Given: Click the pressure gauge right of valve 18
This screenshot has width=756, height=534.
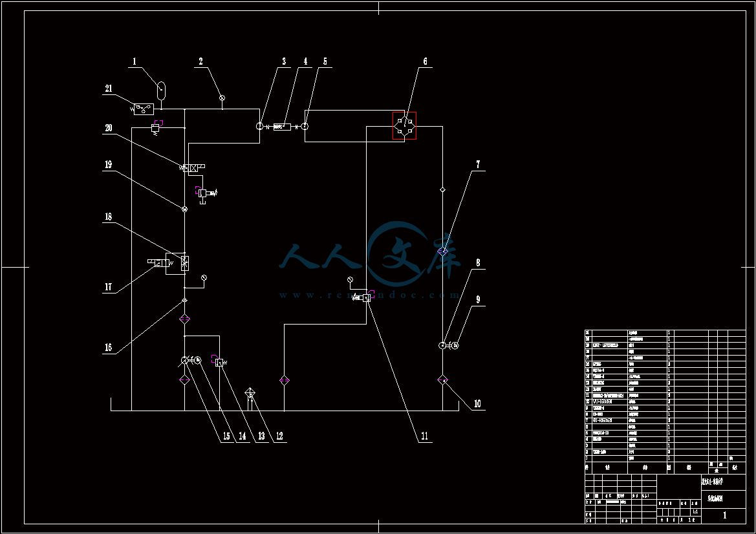Looking at the screenshot, I should (204, 278).
